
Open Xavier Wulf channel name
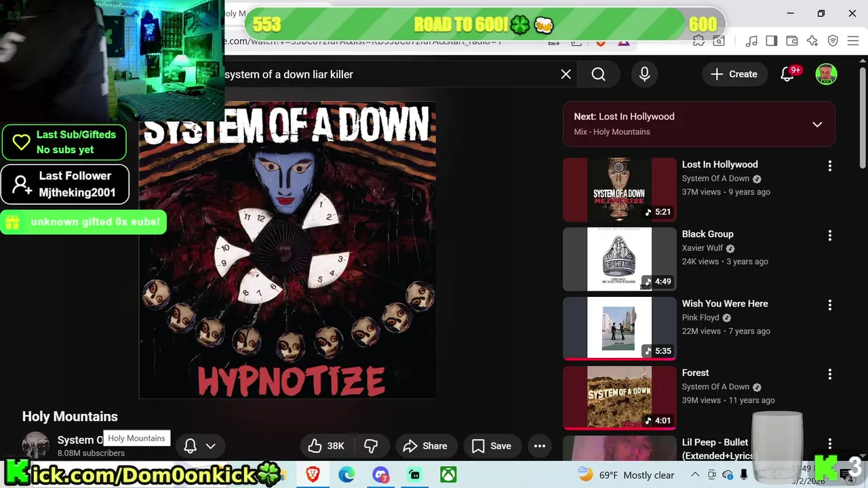702,248
